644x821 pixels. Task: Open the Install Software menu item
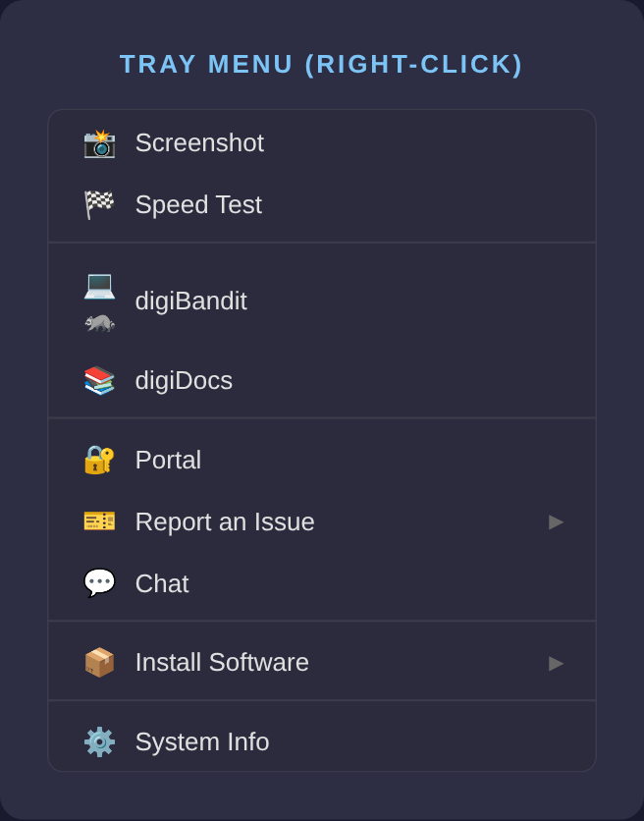(222, 663)
